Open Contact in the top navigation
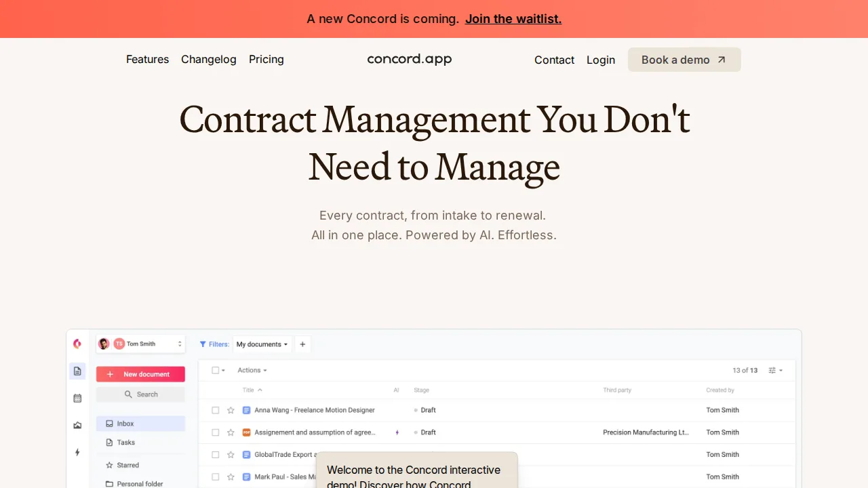The image size is (868, 488). pos(554,60)
